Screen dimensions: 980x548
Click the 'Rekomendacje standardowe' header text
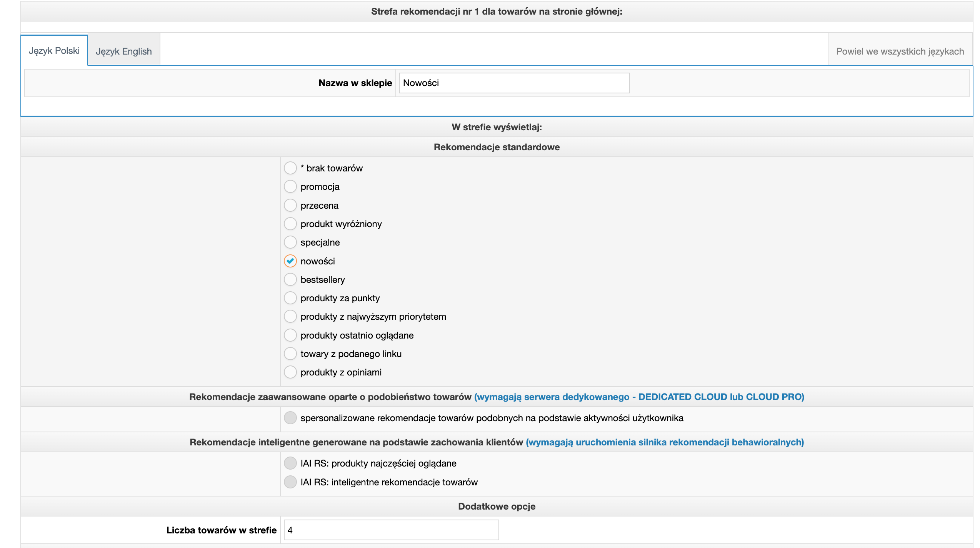click(x=497, y=147)
